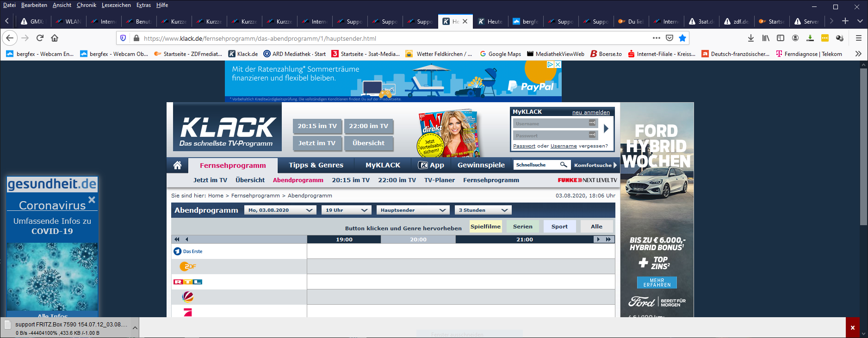The height and width of the screenshot is (338, 868).
Task: Focus the Username input field
Action: point(555,123)
